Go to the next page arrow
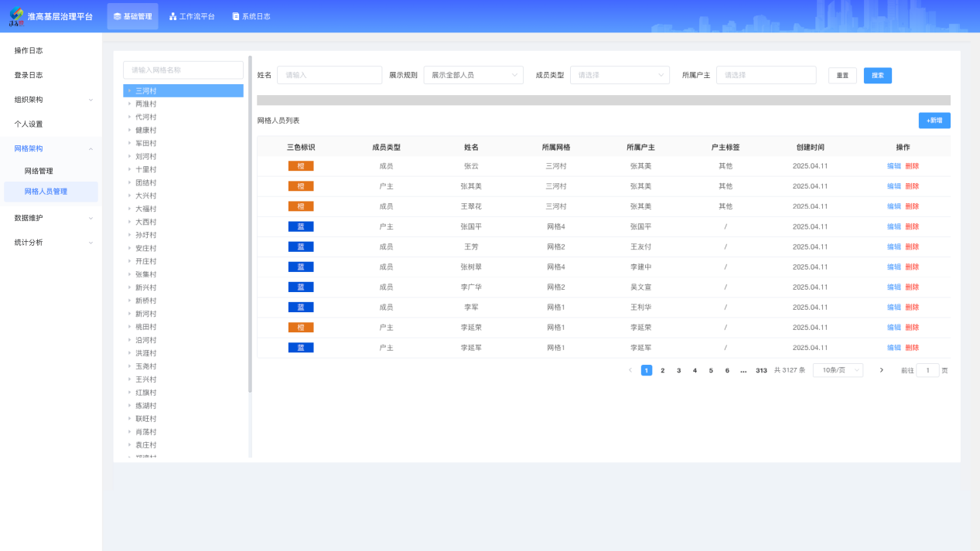The width and height of the screenshot is (980, 551). click(881, 370)
